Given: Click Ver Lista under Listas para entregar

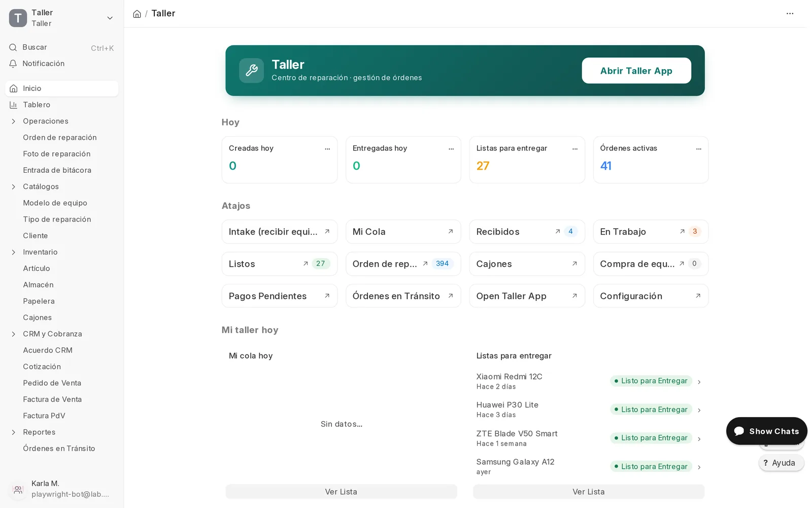Looking at the screenshot, I should (x=589, y=492).
